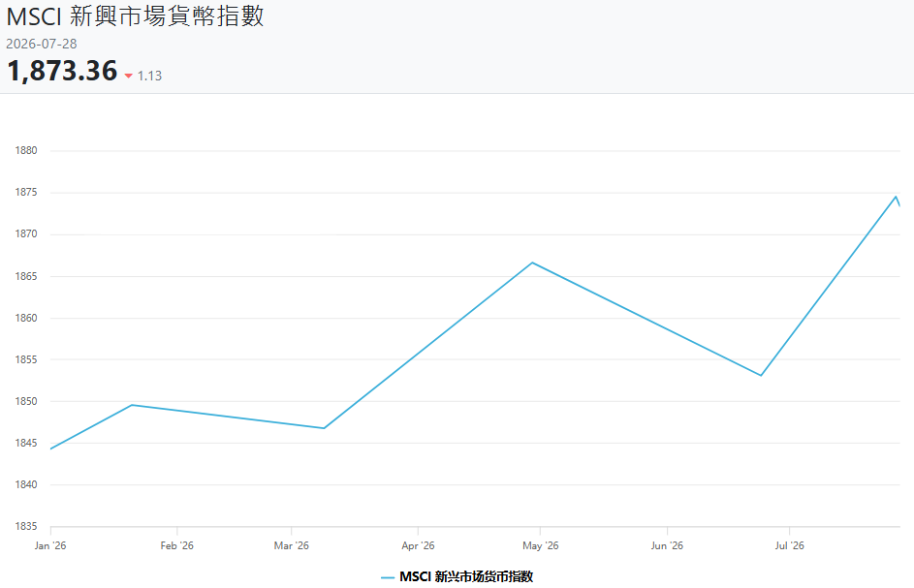The height and width of the screenshot is (588, 914).
Task: Select the Jan '26 axis label
Action: (50, 545)
